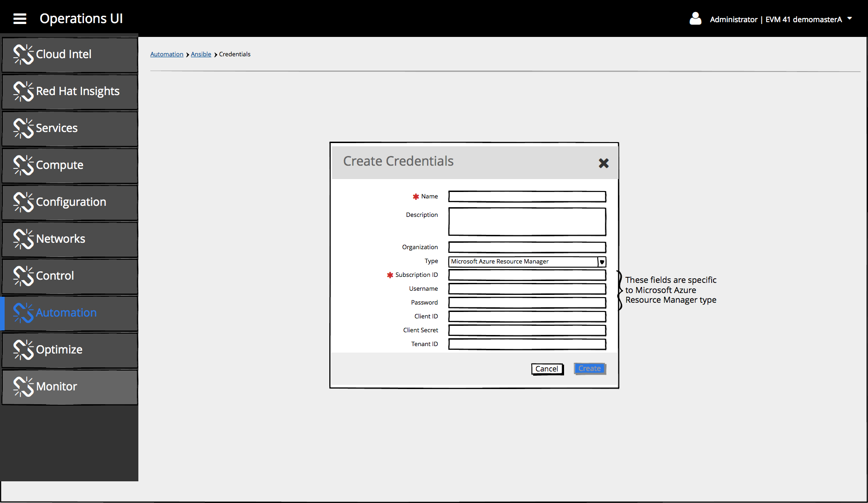This screenshot has width=868, height=503.
Task: Open the Optimize menu label
Action: pyautogui.click(x=59, y=350)
